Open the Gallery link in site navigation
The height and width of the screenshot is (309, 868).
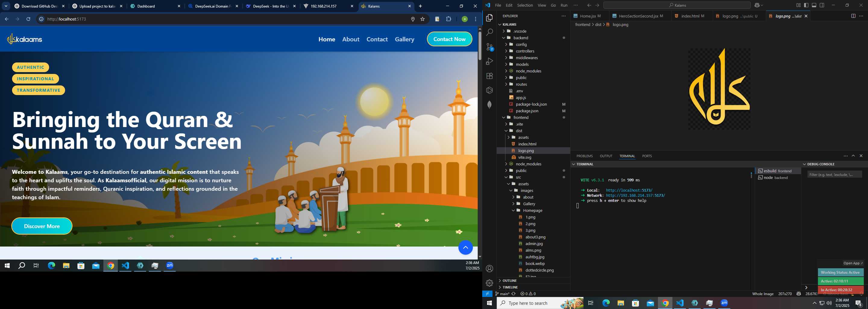point(404,39)
